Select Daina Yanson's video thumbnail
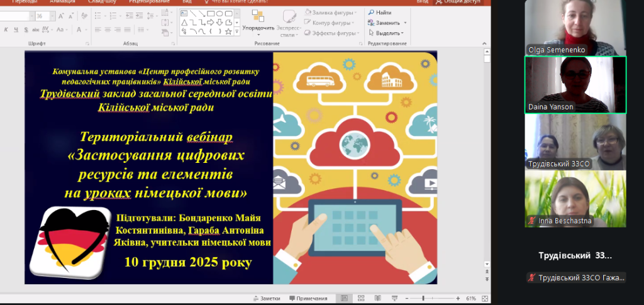The image size is (644, 305). (575, 84)
